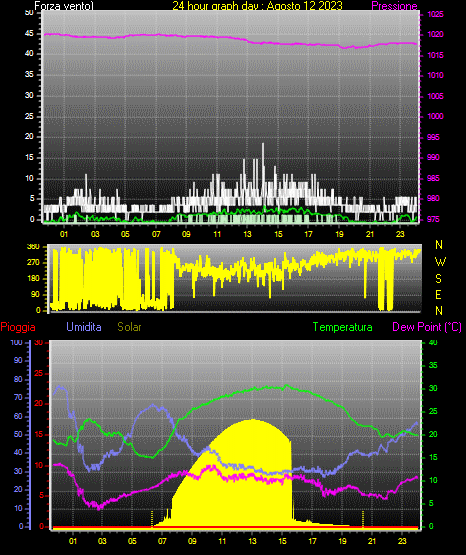Click the 'Solar' legend label
This screenshot has height=555, width=466.
pyautogui.click(x=129, y=327)
